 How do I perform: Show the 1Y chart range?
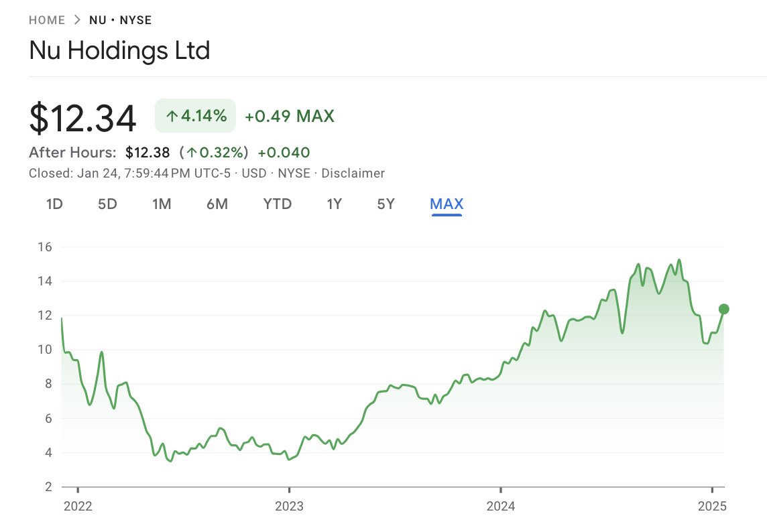tap(335, 204)
